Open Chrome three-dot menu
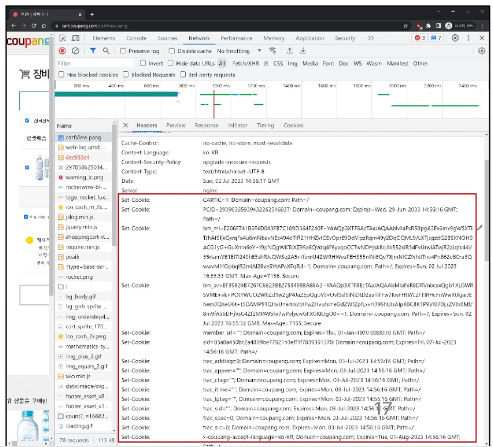This screenshot has width=493, height=447. [x=482, y=26]
